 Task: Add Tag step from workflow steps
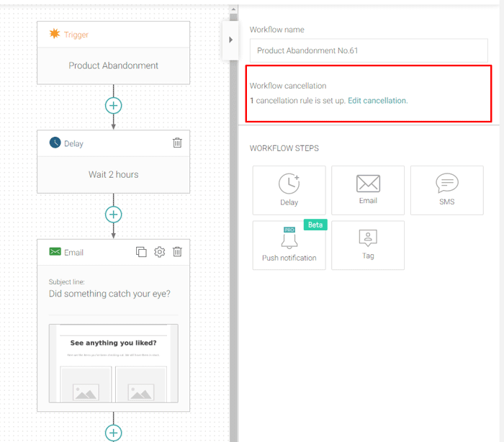click(368, 245)
